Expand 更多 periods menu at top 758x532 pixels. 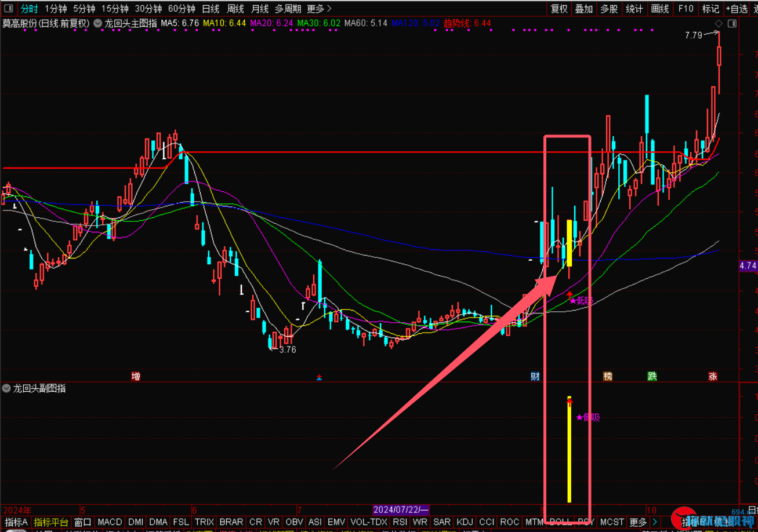319,9
